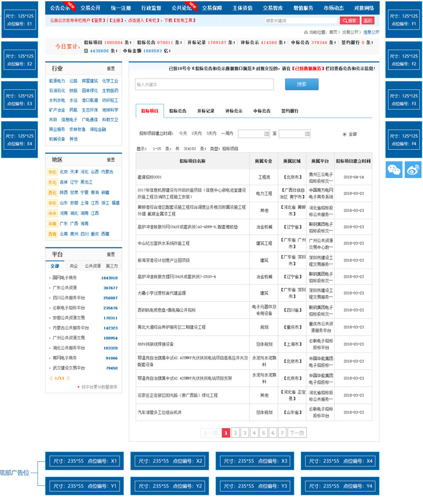
Task: Click the 下一页 next page button
Action: click(x=297, y=433)
